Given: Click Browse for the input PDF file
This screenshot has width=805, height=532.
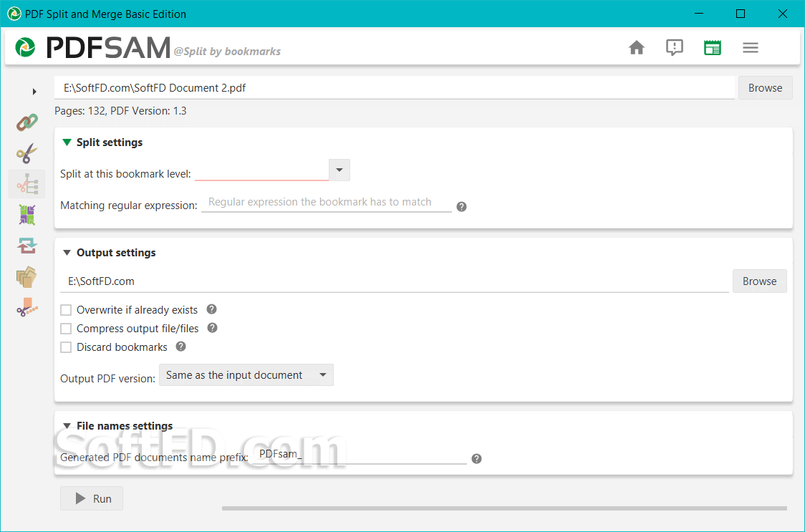Looking at the screenshot, I should click(765, 88).
